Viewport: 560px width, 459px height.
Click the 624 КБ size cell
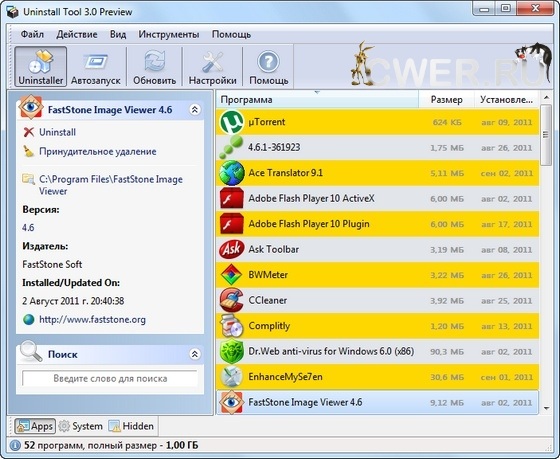pos(447,123)
